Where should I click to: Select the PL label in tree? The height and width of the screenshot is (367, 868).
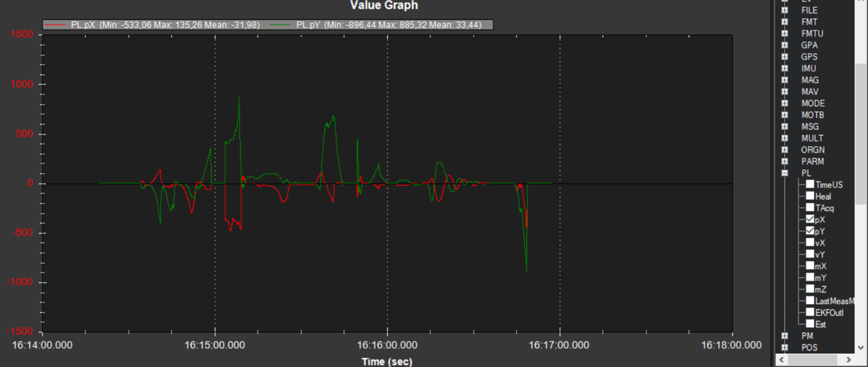pos(806,173)
